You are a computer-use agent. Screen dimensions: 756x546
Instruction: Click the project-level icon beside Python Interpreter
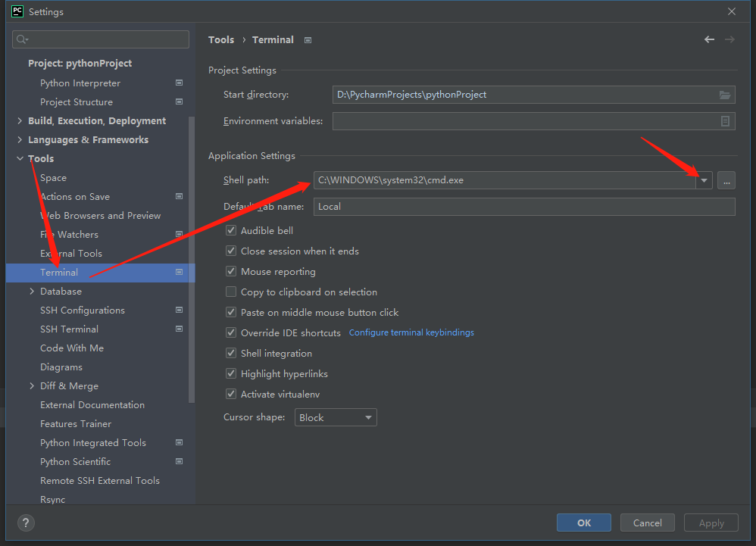click(179, 83)
